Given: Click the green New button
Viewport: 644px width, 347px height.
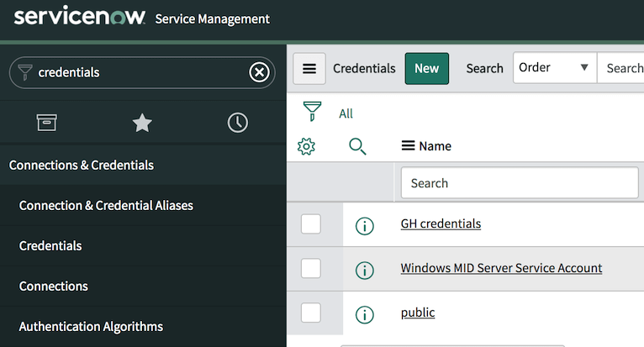Looking at the screenshot, I should pyautogui.click(x=426, y=69).
